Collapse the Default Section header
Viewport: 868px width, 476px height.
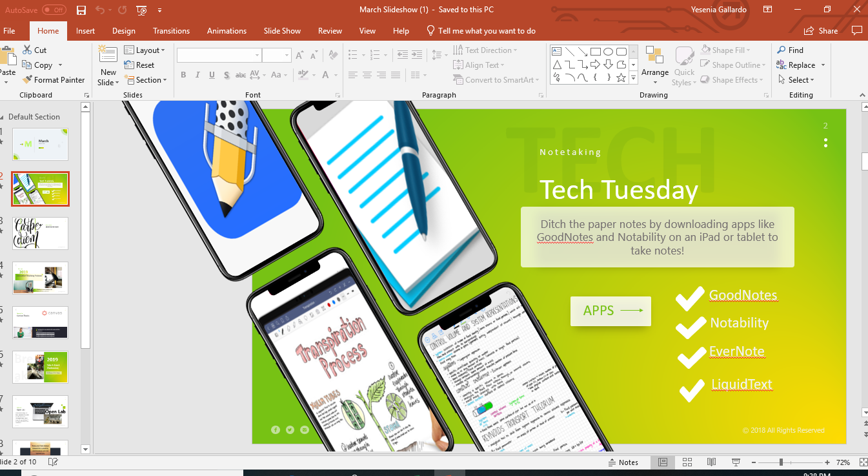coord(30,117)
